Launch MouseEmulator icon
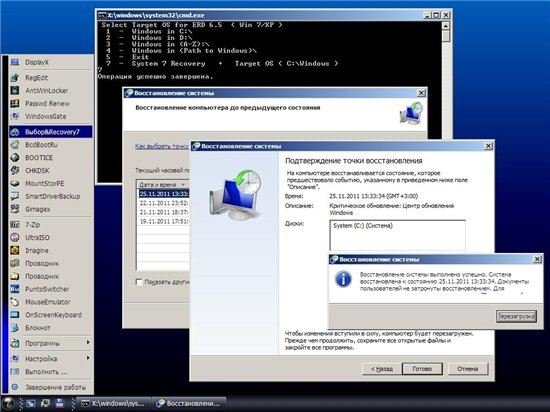Image resolution: width=550 pixels, height=412 pixels. click(x=15, y=302)
